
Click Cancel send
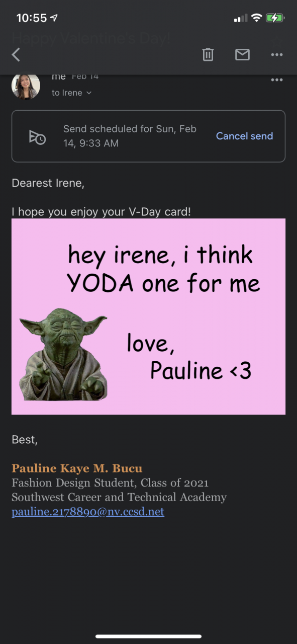coord(244,136)
